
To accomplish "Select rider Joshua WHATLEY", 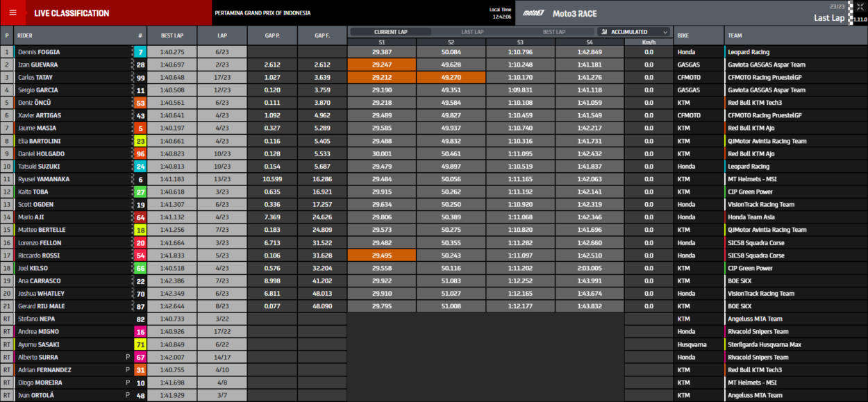I will [x=41, y=294].
